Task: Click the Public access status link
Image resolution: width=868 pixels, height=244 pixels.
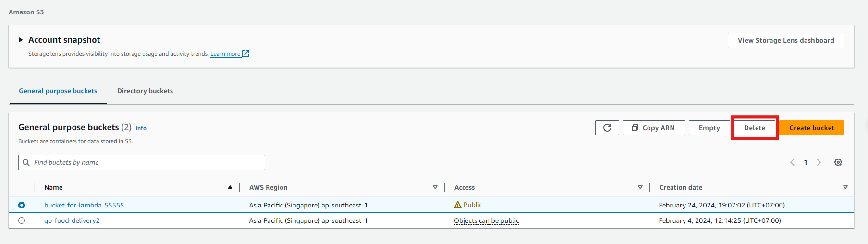Action: click(473, 205)
